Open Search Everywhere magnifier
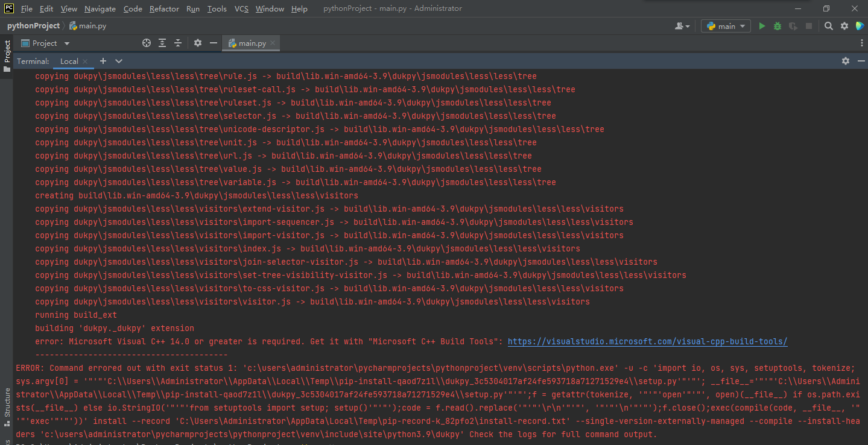Viewport: 868px width, 445px height. [x=829, y=26]
